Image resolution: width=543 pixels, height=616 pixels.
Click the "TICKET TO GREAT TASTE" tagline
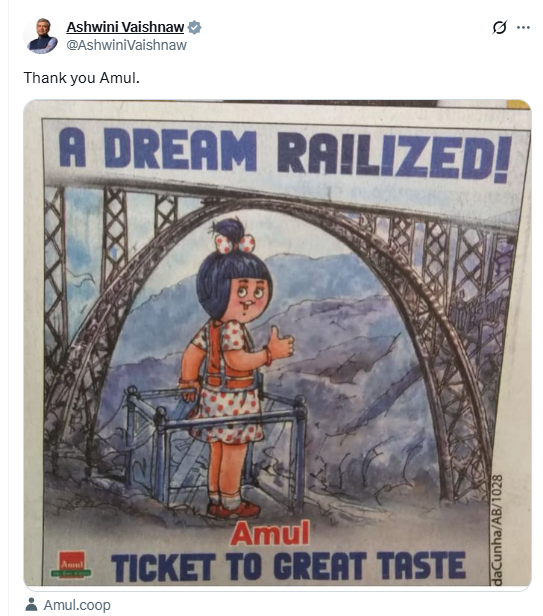(x=288, y=566)
